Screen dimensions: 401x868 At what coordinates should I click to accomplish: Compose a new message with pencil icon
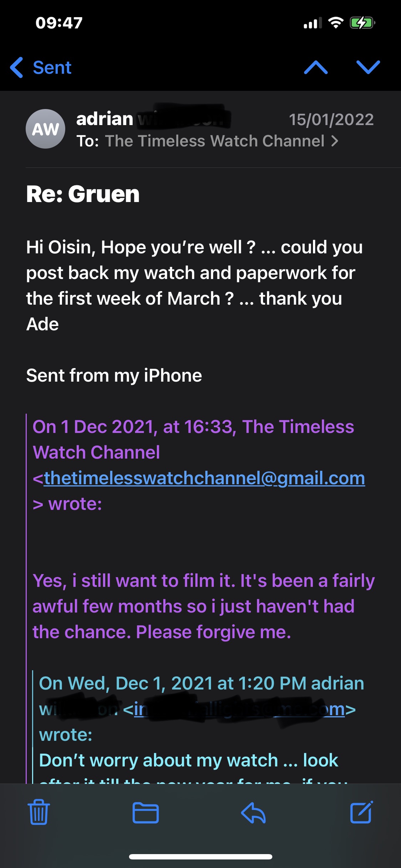tap(361, 812)
